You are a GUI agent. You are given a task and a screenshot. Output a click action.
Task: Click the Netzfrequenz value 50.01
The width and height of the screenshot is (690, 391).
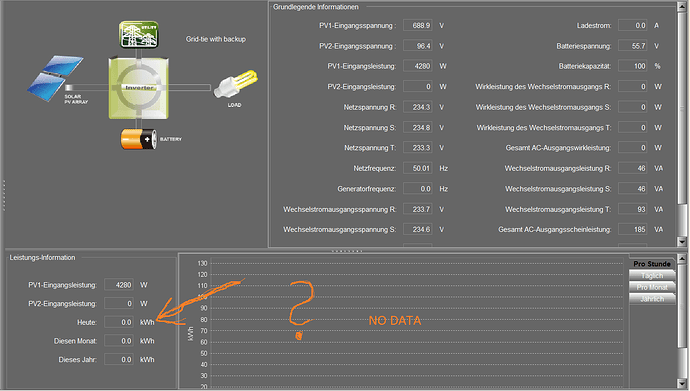click(x=418, y=168)
